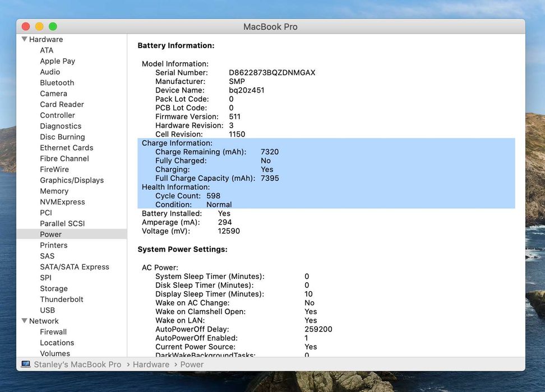The height and width of the screenshot is (392, 545).
Task: Click the System Power Settings heading
Action: pos(182,249)
